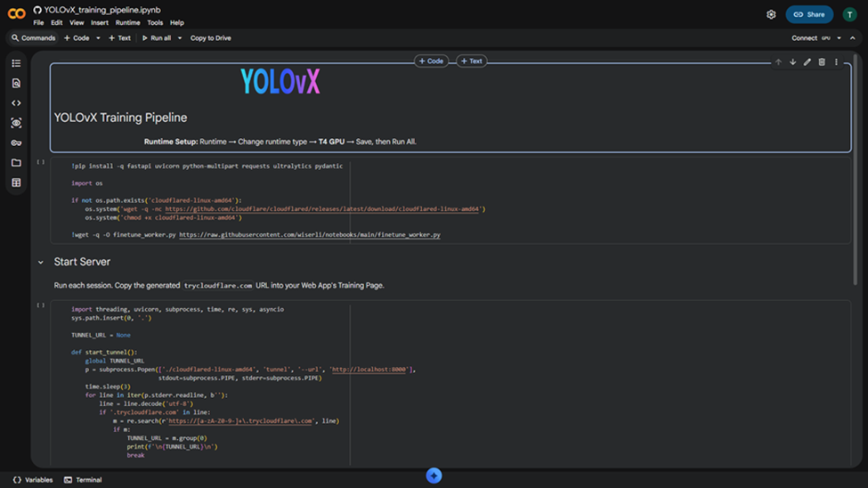Open the Secrets key panel

(x=16, y=142)
